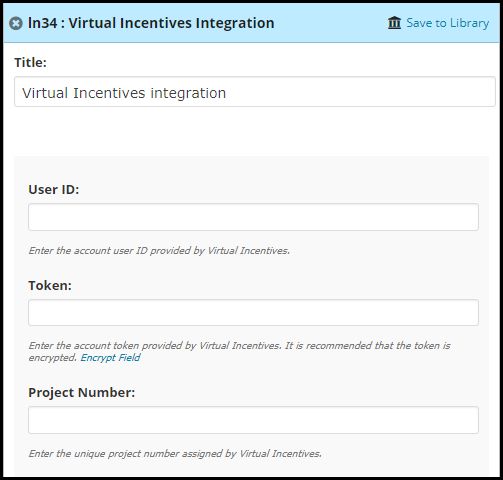Click the empty white space below the Title field
503x480 pixels.
coord(252,132)
